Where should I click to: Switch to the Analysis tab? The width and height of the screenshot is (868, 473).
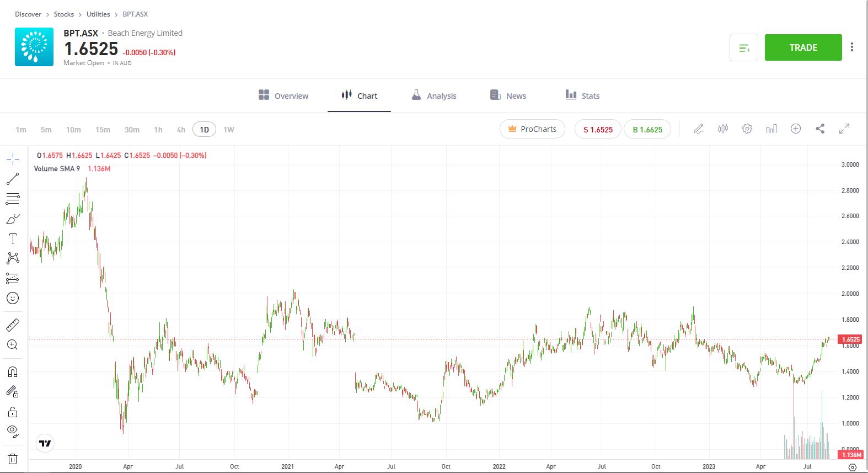pyautogui.click(x=434, y=96)
